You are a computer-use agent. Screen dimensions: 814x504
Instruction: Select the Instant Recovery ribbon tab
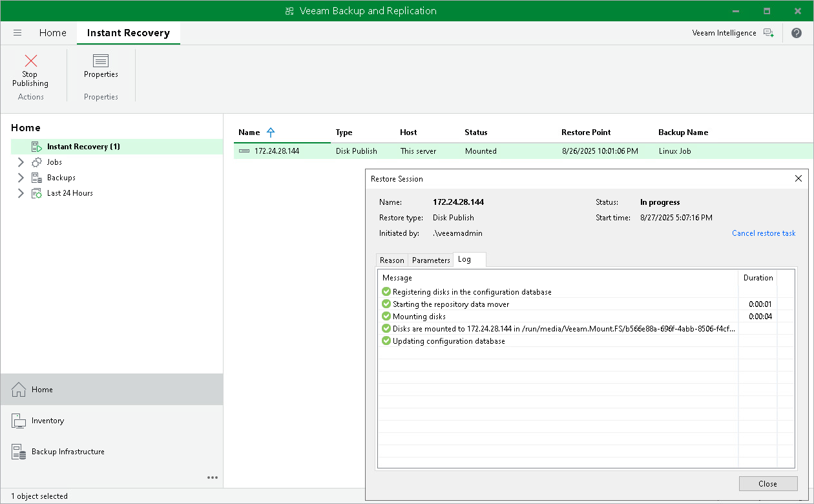click(x=129, y=33)
